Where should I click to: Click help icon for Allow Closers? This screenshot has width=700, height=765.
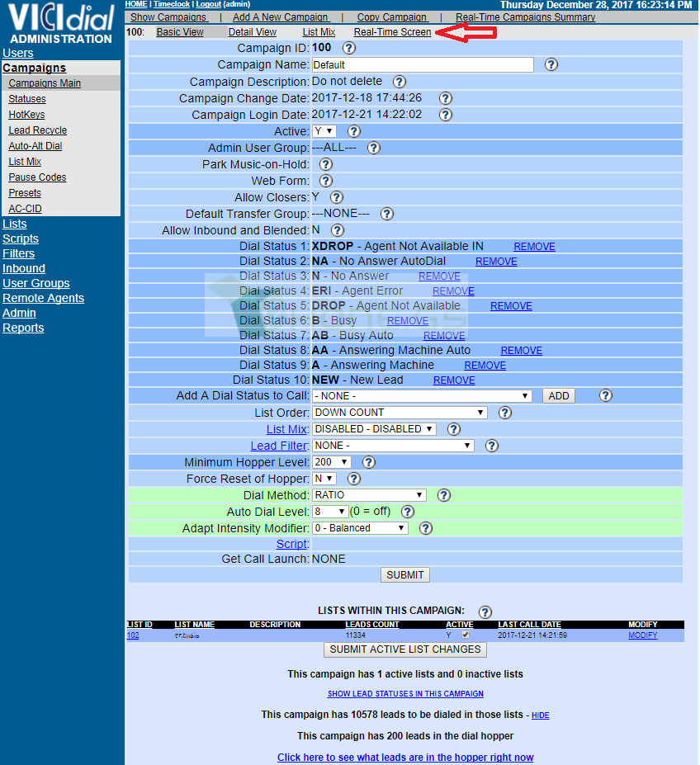coord(337,197)
